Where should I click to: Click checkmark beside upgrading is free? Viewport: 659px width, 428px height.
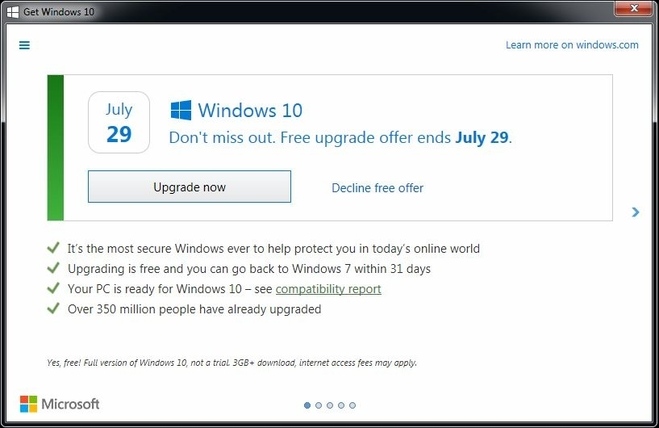[53, 268]
